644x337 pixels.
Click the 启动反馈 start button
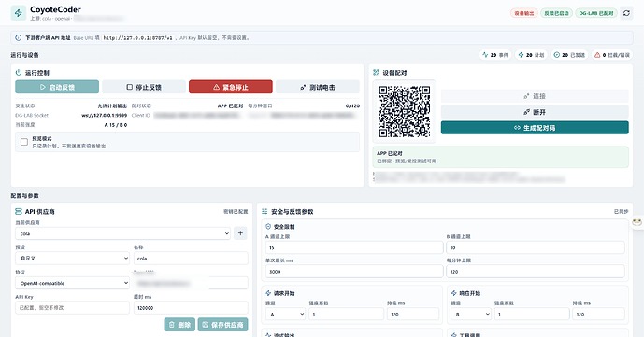[57, 87]
